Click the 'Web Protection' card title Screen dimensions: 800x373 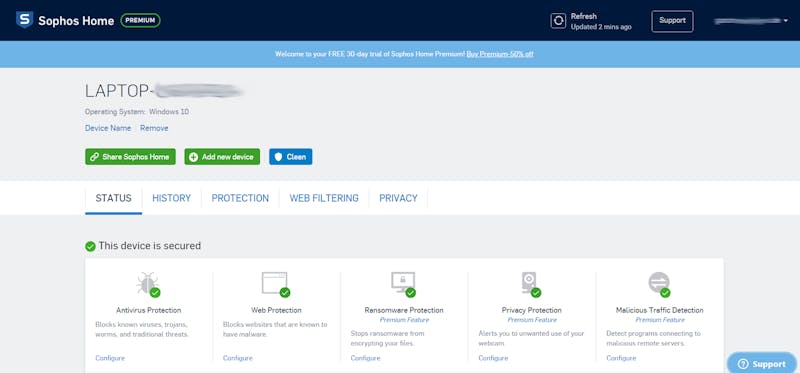point(276,310)
